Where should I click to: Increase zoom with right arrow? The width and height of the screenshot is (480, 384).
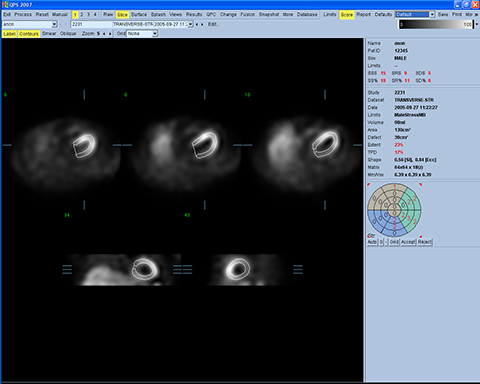(110, 34)
